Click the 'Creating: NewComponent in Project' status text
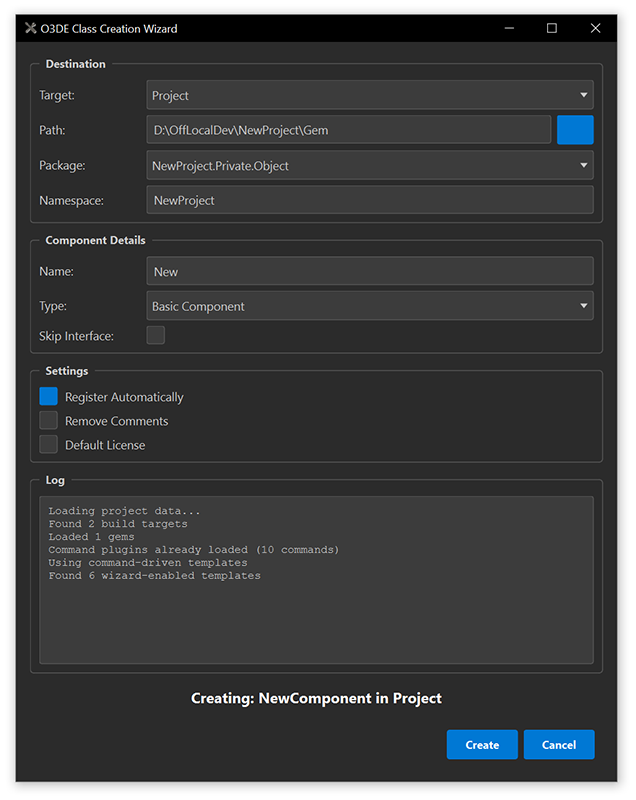The height and width of the screenshot is (800, 636). tap(316, 698)
